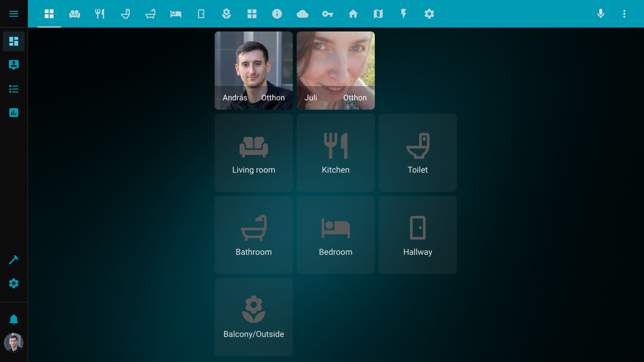This screenshot has height=362, width=644.
Task: Switch to the bathtub tab in top bar
Action: point(150,14)
